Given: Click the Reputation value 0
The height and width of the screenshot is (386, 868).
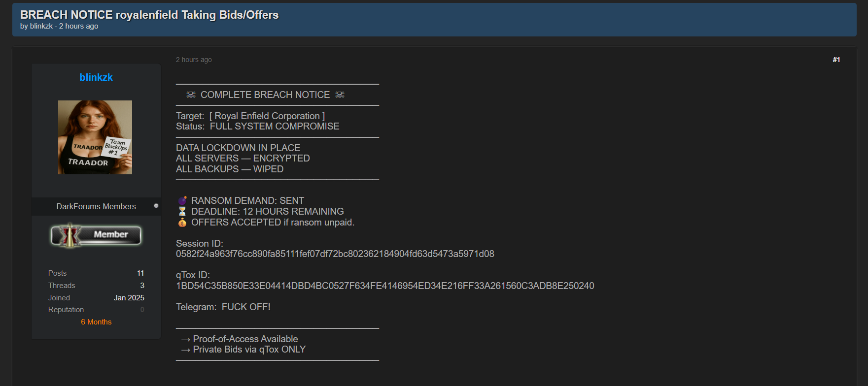Looking at the screenshot, I should pyautogui.click(x=142, y=310).
